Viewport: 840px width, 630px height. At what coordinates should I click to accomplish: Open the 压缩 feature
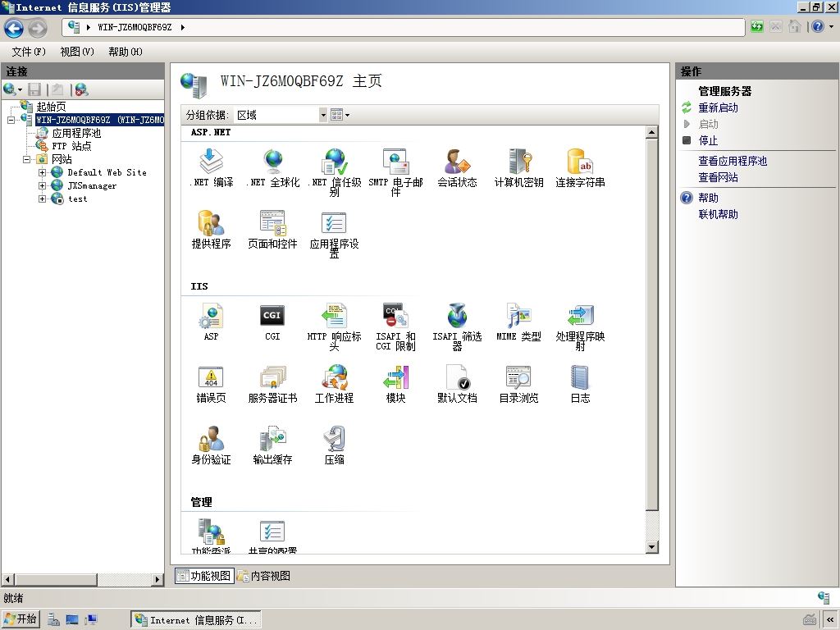pyautogui.click(x=335, y=445)
